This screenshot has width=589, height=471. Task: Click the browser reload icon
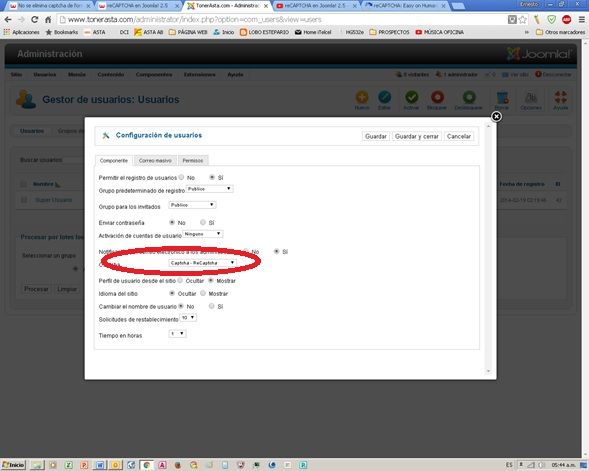(35, 20)
